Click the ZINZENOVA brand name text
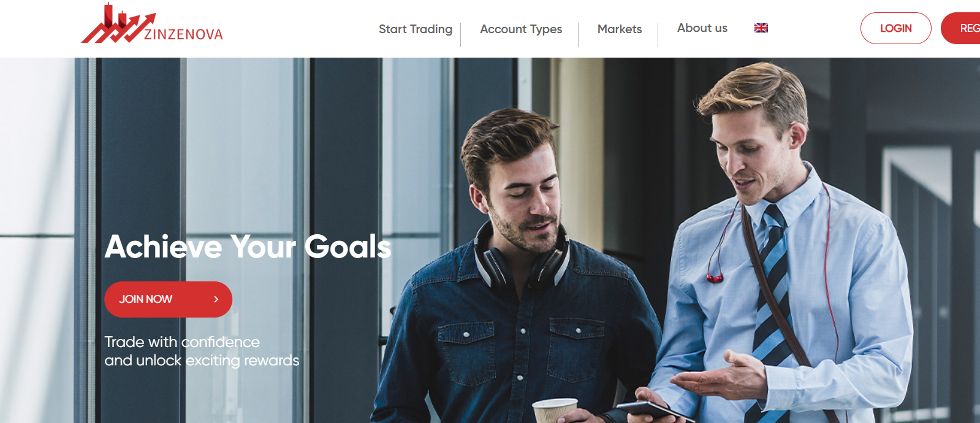This screenshot has width=980, height=423. coord(183,34)
